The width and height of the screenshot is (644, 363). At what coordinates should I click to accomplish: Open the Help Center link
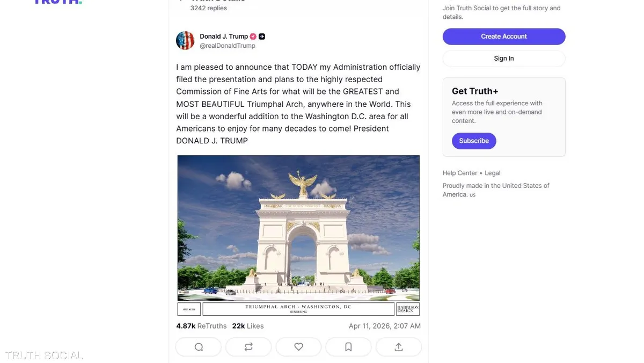tap(460, 173)
